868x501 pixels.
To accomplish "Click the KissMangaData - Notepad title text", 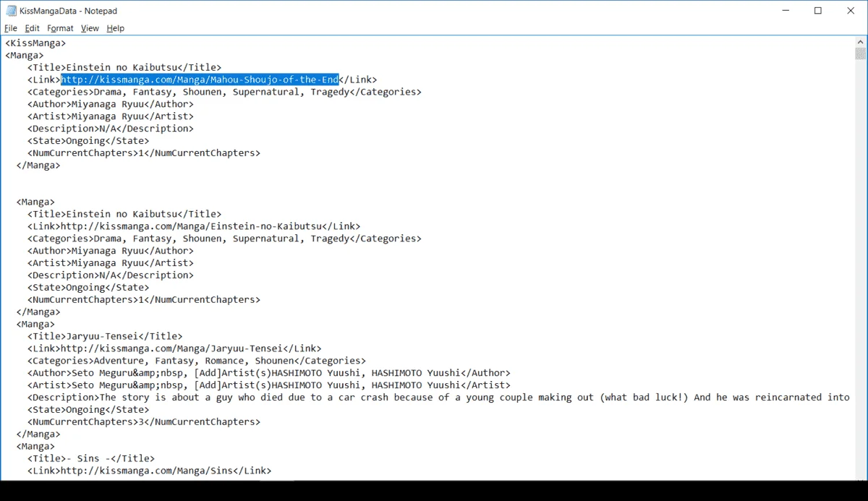I will [x=69, y=11].
